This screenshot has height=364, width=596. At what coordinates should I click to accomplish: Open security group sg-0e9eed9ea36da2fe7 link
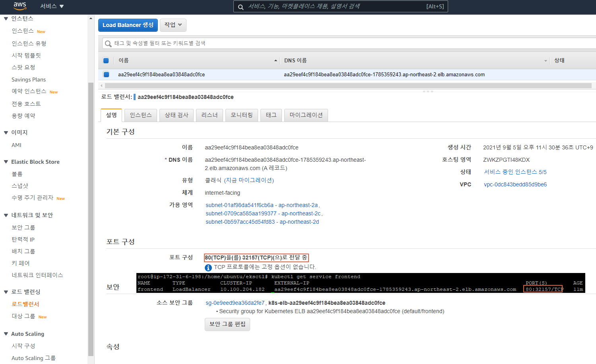[x=235, y=303]
